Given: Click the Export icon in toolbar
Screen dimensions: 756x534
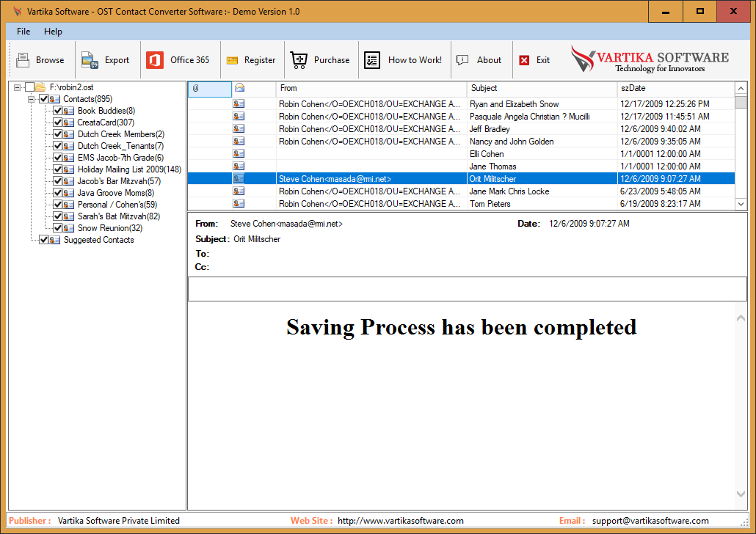Looking at the screenshot, I should tap(90, 60).
